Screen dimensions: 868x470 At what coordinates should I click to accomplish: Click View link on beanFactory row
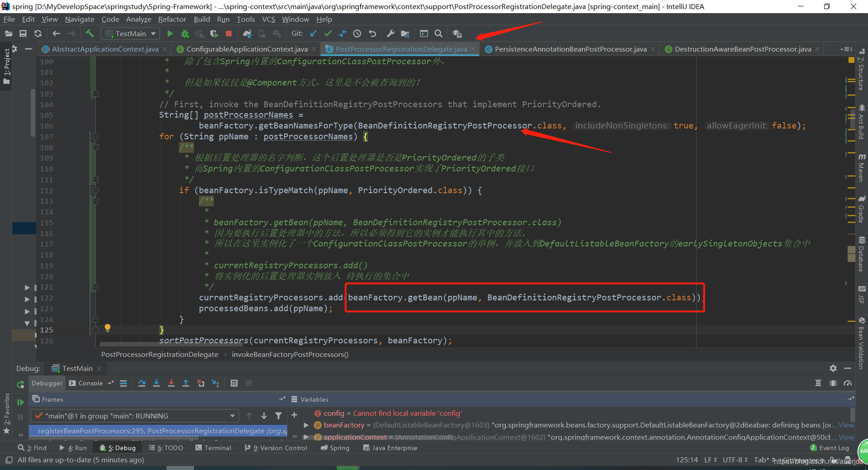click(x=846, y=425)
